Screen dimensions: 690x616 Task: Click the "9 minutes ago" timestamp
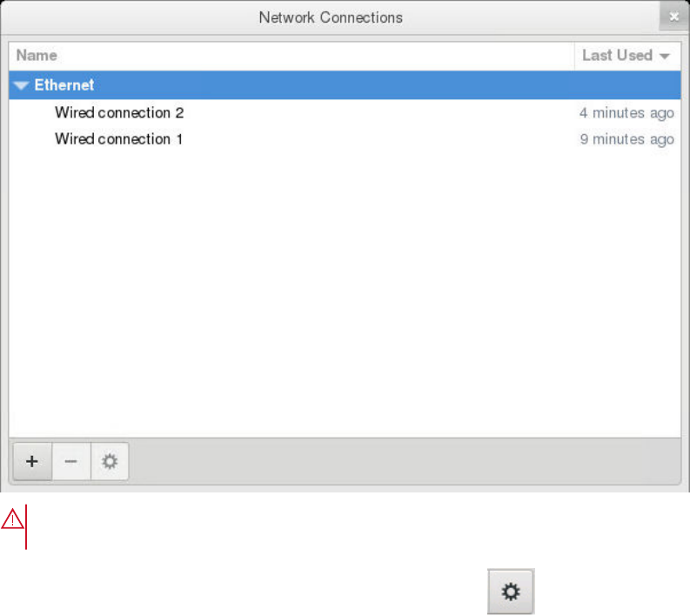(x=626, y=139)
